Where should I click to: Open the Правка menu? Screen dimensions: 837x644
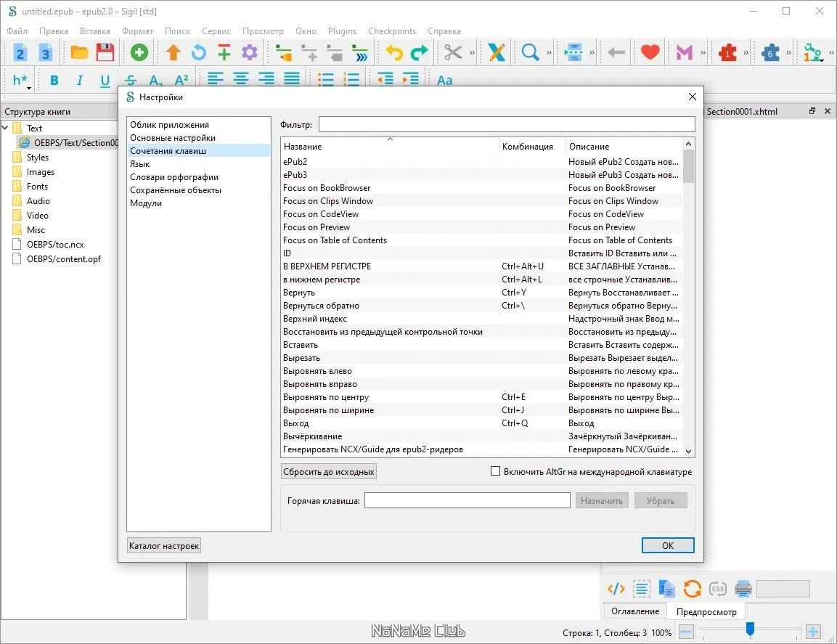[x=54, y=31]
